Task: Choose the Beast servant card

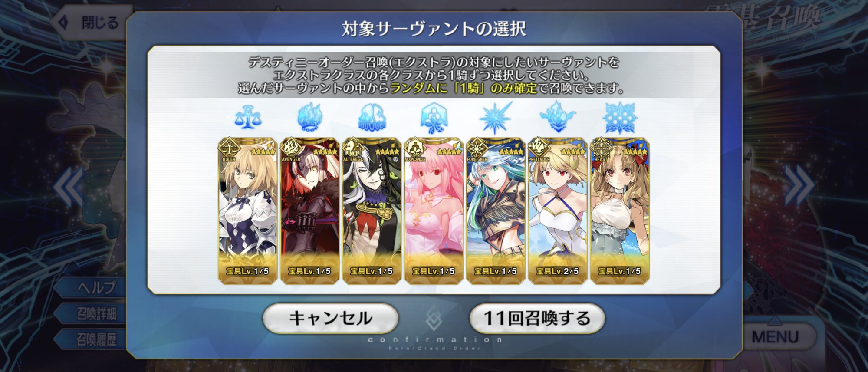Action: 620,211
